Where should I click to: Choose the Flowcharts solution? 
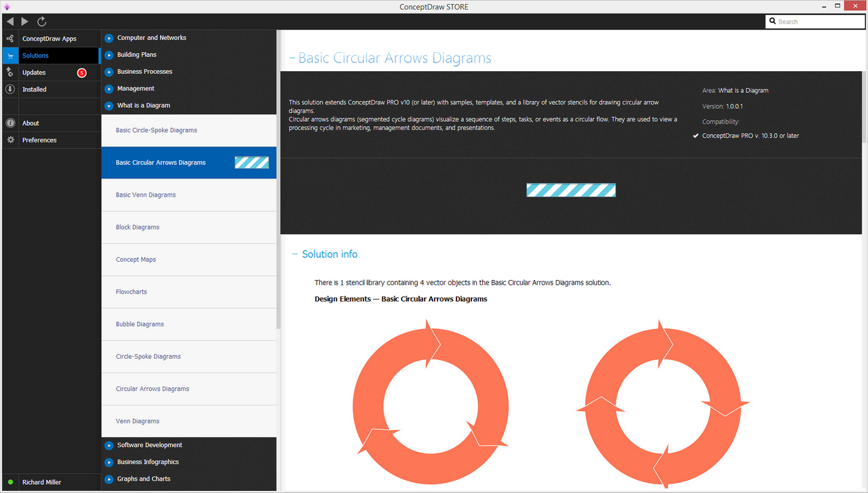point(189,292)
